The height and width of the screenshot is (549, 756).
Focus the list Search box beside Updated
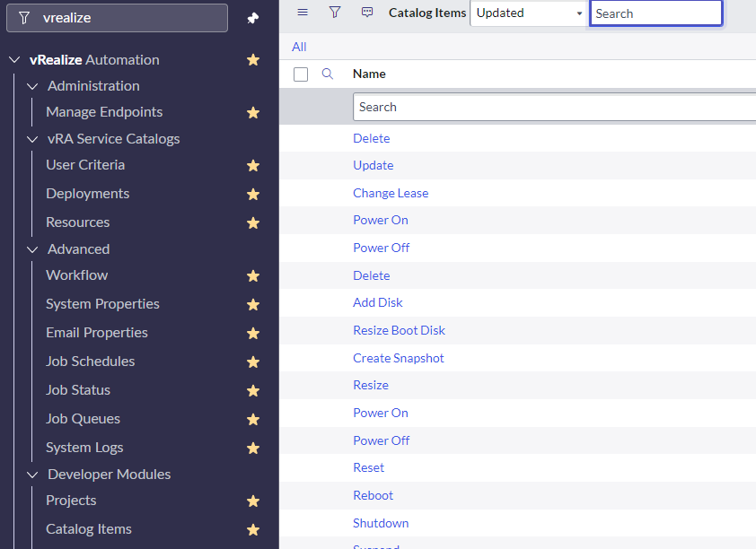655,13
